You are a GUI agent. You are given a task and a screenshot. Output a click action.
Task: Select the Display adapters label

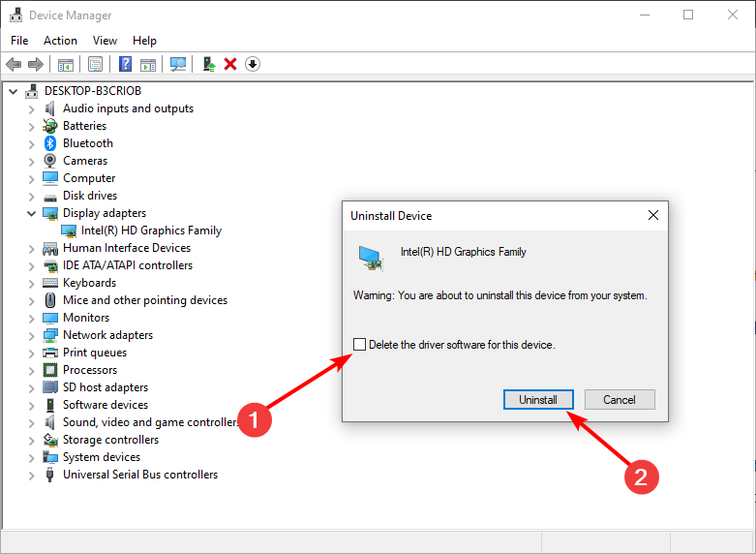coord(105,213)
